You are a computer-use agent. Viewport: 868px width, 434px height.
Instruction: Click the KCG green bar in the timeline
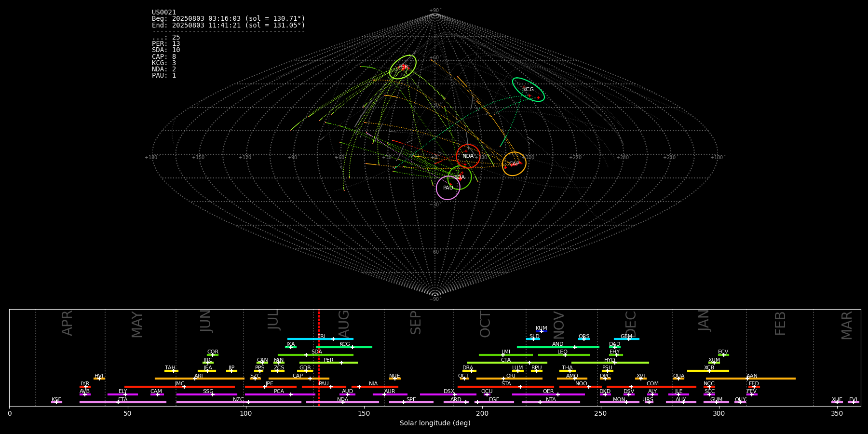point(344,347)
